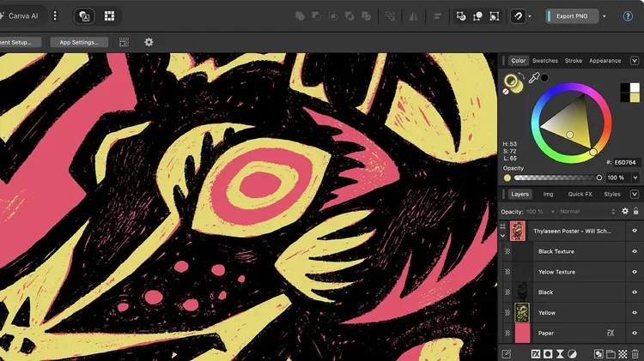Collapse the Thylaseen Poster layer group

coord(503,234)
